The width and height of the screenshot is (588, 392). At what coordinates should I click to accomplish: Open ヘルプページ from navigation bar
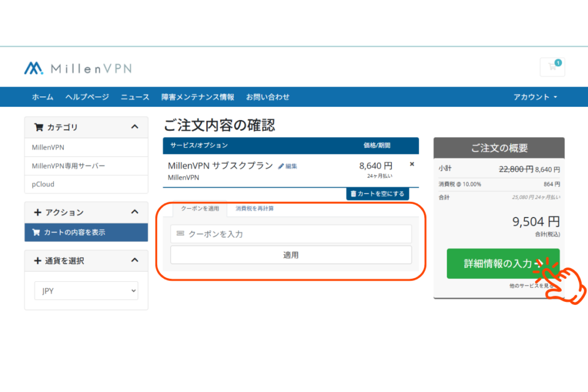point(87,97)
